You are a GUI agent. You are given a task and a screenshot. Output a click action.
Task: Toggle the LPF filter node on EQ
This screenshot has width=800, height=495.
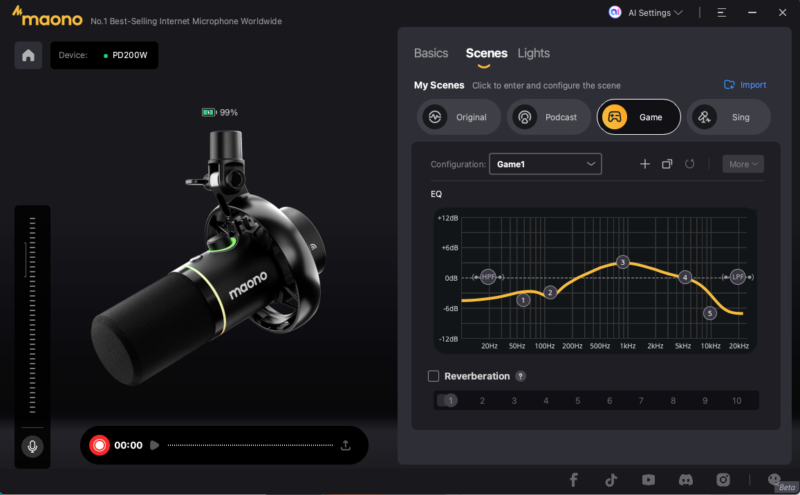pos(738,277)
